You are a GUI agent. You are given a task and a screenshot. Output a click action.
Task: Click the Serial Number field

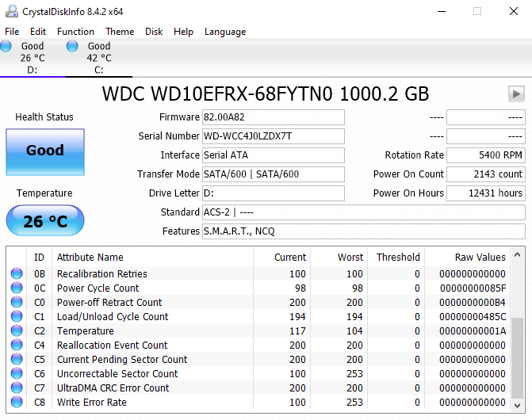click(x=273, y=136)
